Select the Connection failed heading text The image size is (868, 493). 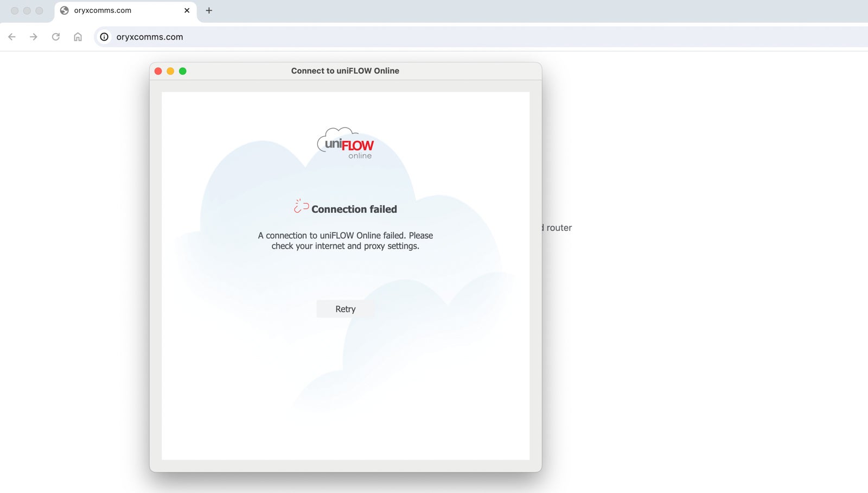click(354, 209)
